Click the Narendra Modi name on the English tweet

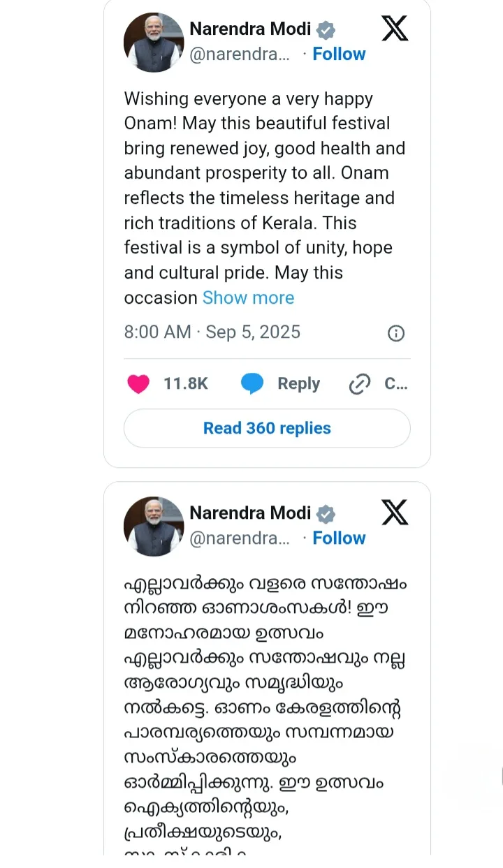pos(250,29)
